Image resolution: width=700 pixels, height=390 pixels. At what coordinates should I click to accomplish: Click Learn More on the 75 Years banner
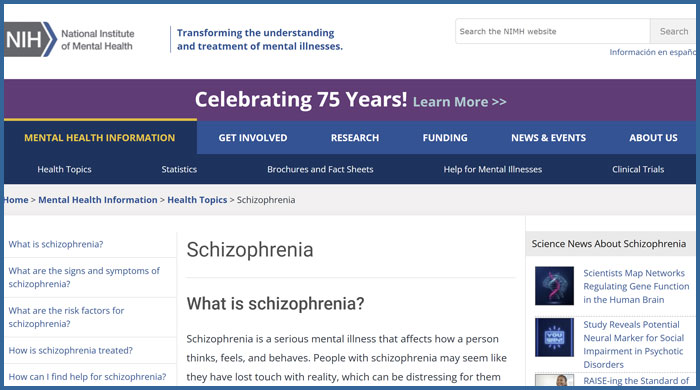coord(459,102)
